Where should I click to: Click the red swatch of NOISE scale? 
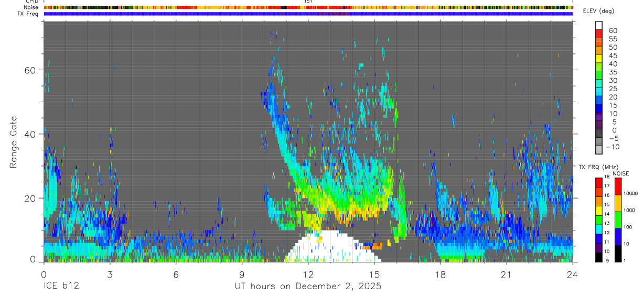pos(618,186)
